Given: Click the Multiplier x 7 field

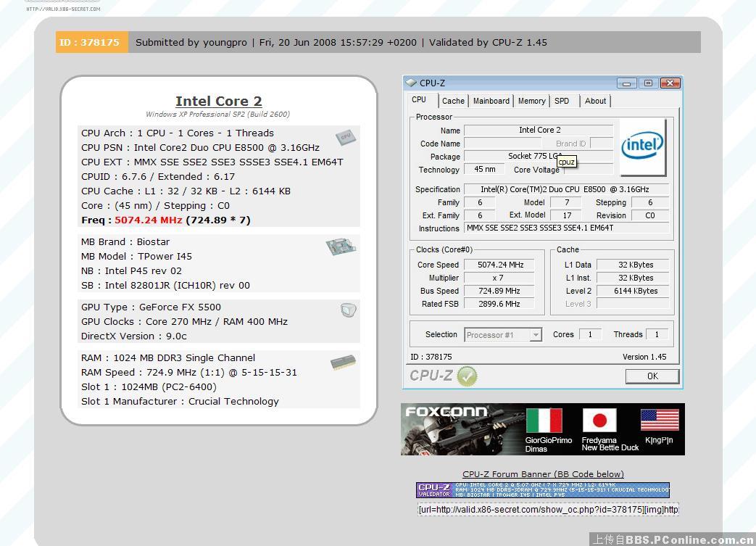Looking at the screenshot, I should point(500,278).
